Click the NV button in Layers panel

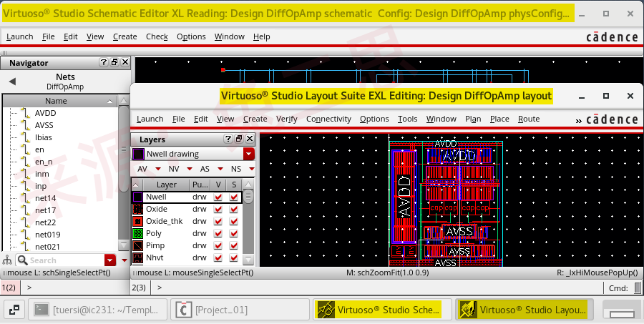(174, 169)
